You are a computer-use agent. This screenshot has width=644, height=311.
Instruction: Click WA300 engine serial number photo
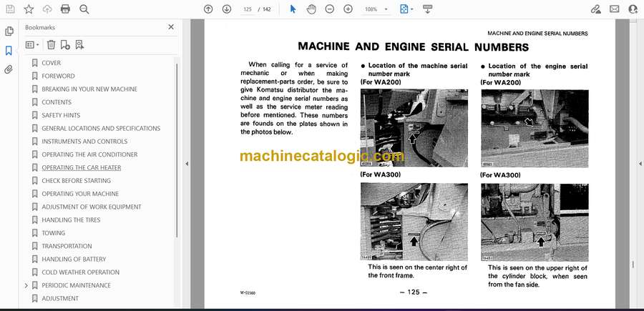[x=535, y=222]
